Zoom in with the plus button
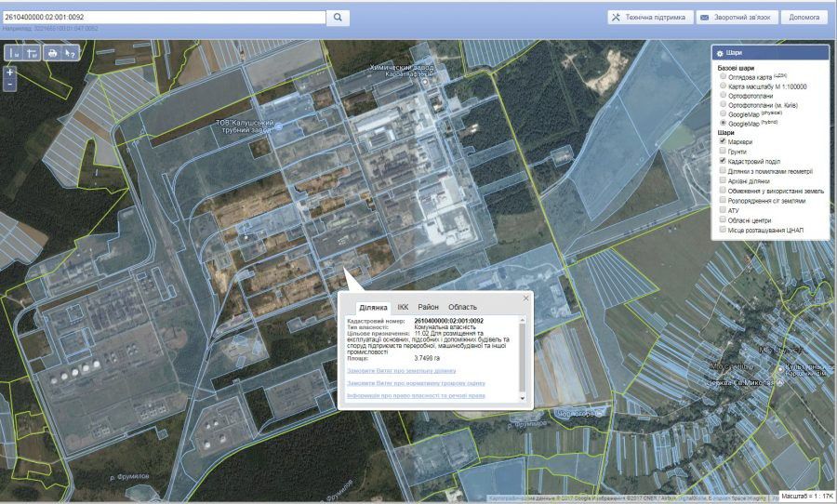 tap(10, 72)
